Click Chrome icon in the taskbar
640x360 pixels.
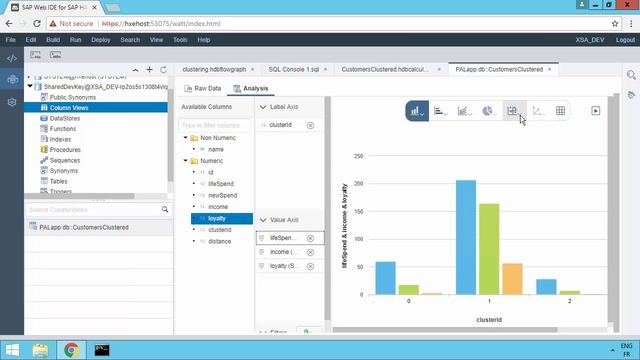coord(71,350)
